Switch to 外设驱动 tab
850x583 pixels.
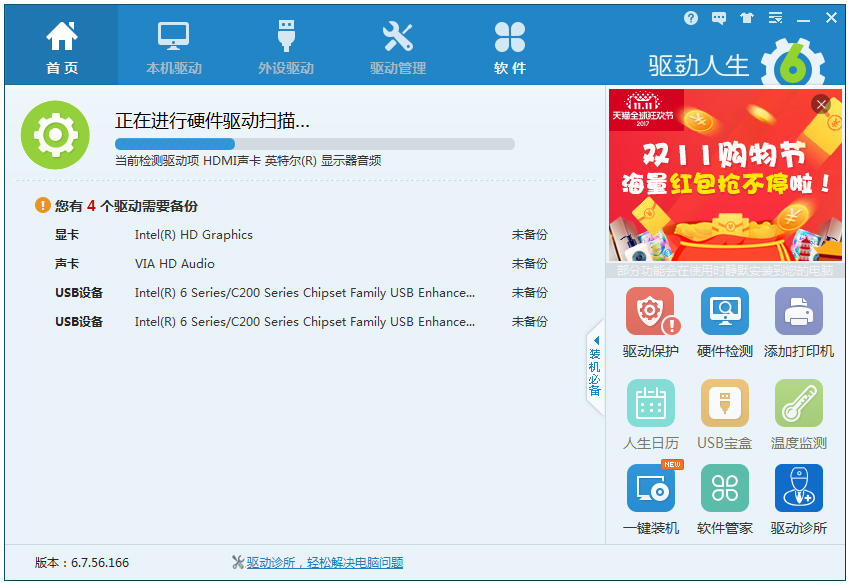[x=286, y=47]
